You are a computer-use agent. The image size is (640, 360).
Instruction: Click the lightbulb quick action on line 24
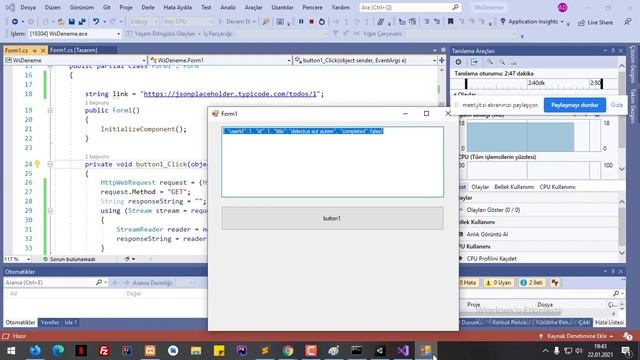pyautogui.click(x=38, y=164)
